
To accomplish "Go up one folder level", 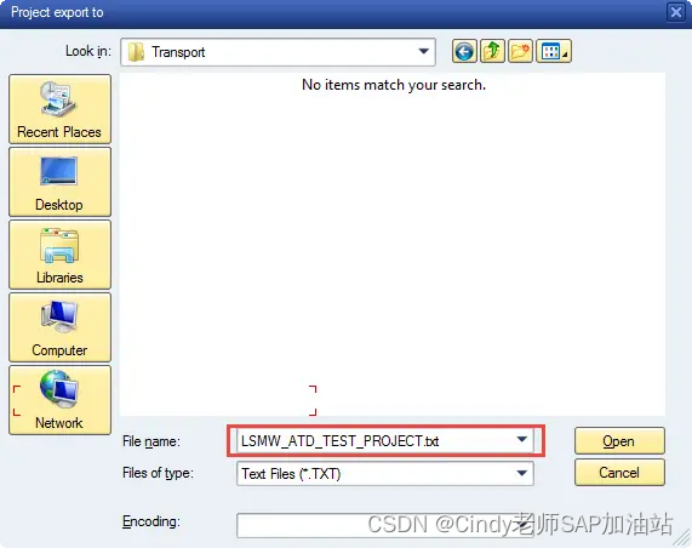I will 492,52.
